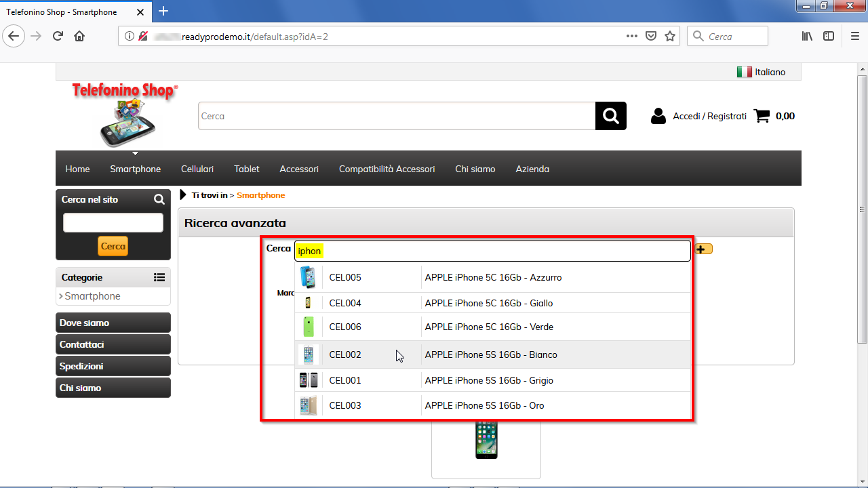Viewport: 868px width, 488px height.
Task: Click the yellow plus icon beside Cerca
Action: pyautogui.click(x=703, y=249)
